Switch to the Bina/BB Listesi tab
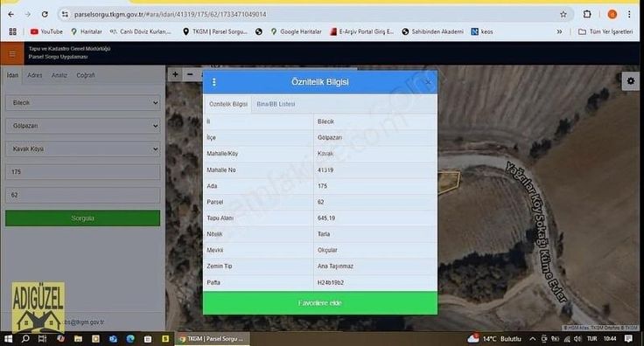644x346 pixels. 276,104
